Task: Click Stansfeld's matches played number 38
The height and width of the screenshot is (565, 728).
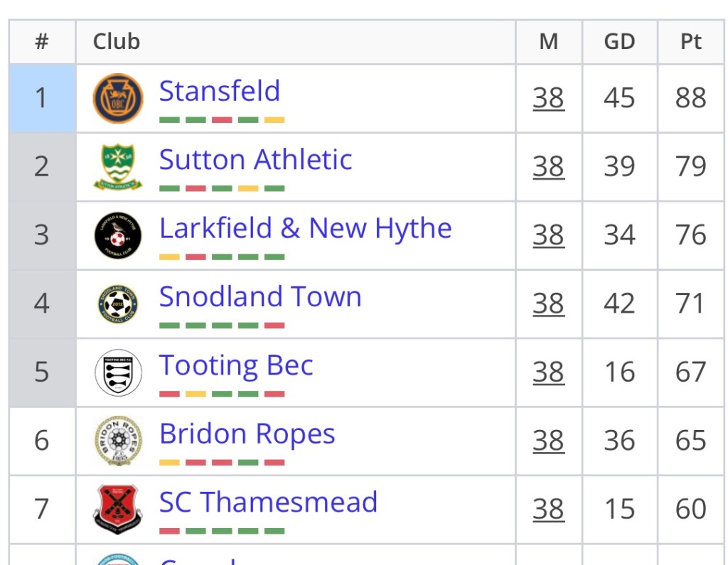Action: pyautogui.click(x=548, y=98)
